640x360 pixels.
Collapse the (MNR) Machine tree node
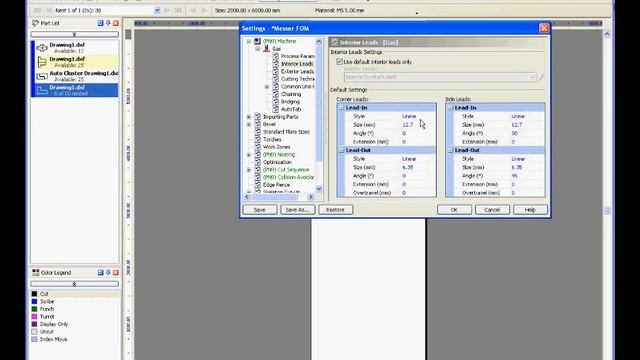tap(249, 41)
